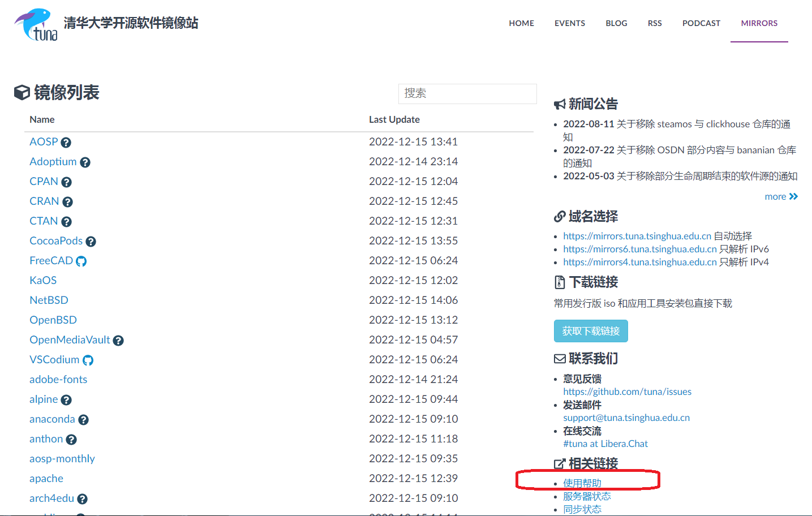Open the mirrors6 IPv6 link

coord(640,249)
